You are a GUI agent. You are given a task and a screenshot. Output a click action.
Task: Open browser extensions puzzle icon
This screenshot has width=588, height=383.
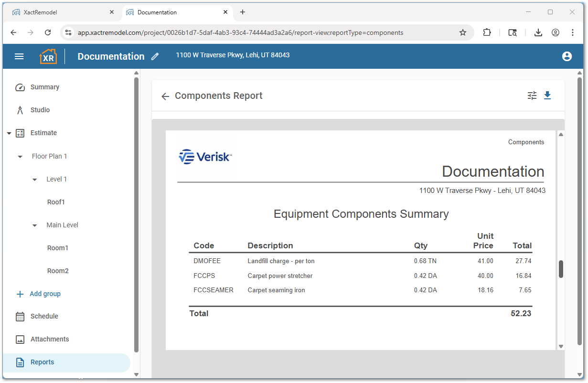point(487,32)
